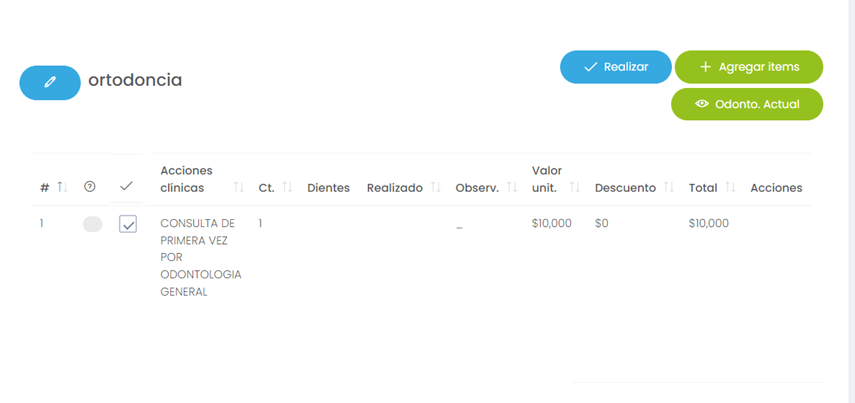The width and height of the screenshot is (855, 403).
Task: Sort by Valor unit. column arrows
Action: [575, 187]
